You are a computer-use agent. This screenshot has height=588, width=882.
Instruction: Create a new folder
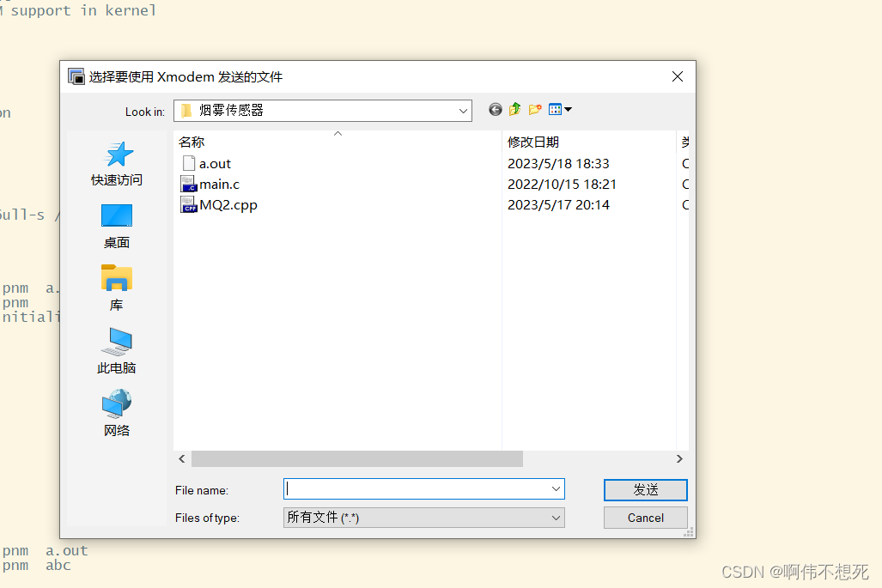534,109
